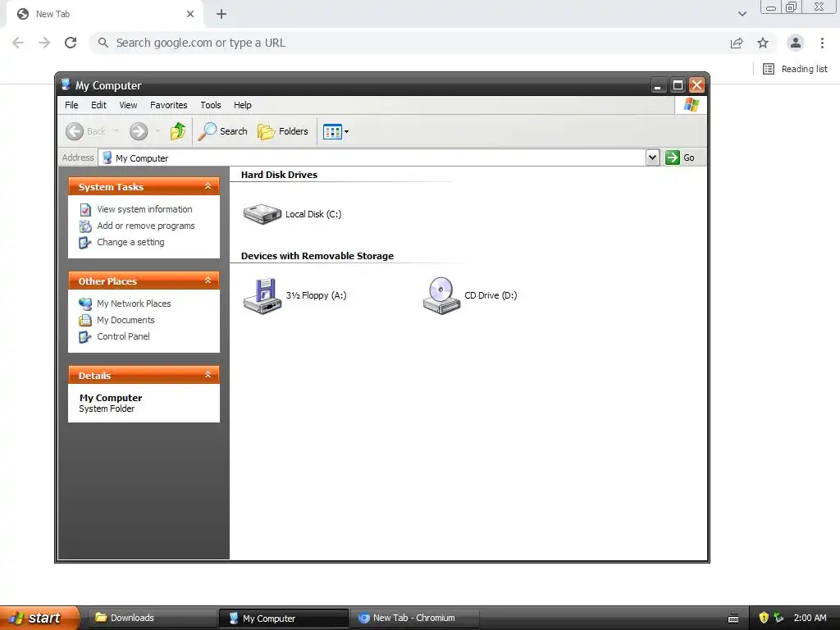840x630 pixels.
Task: Click the Add or remove programs icon
Action: coord(85,226)
